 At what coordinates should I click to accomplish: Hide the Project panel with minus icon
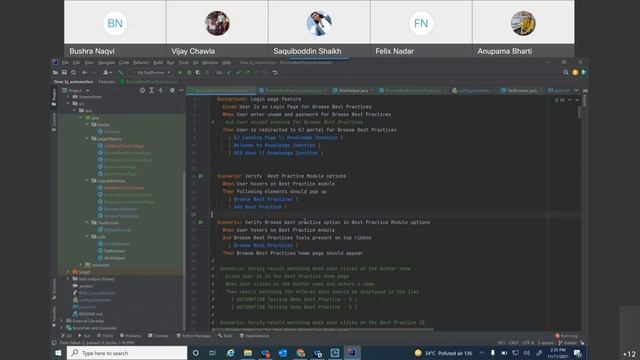(x=181, y=90)
